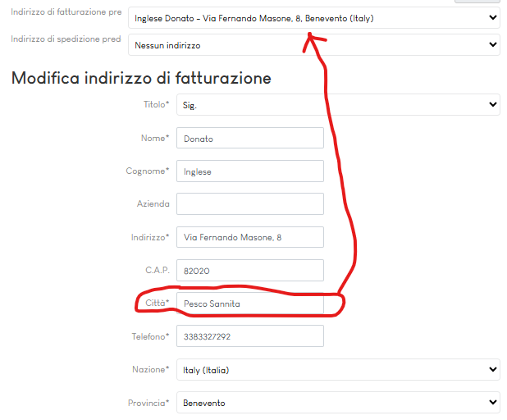
Task: Open the Titolo dropdown set to Sig.
Action: pos(337,104)
